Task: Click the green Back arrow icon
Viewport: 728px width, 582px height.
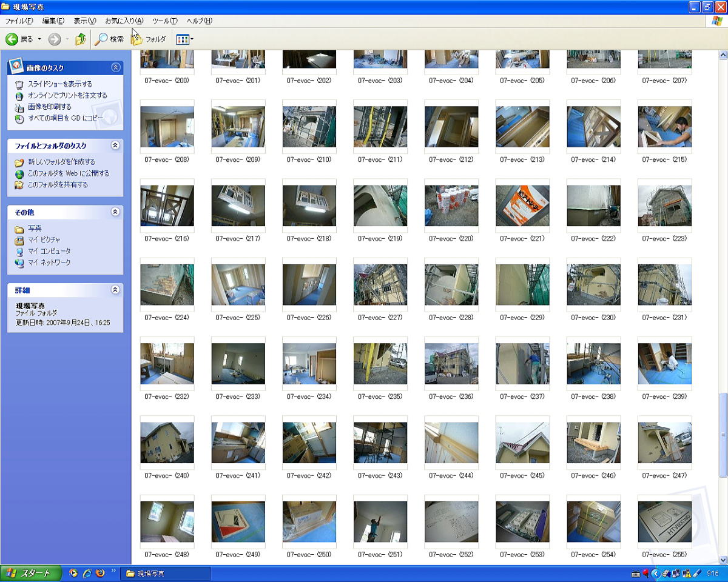Action: 12,39
